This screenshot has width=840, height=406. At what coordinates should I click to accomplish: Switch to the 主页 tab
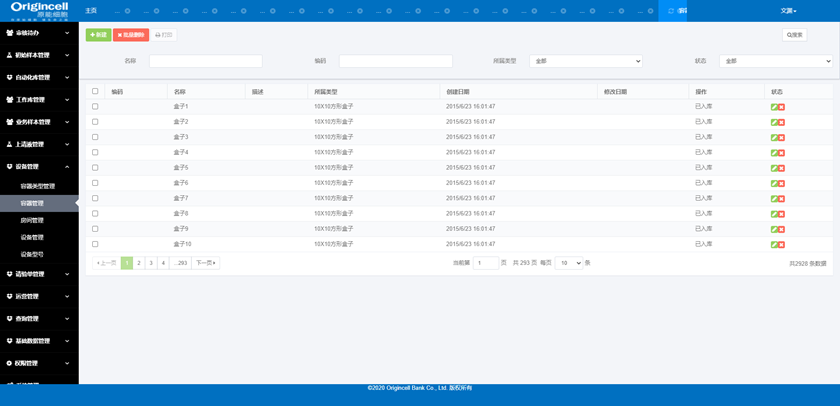click(91, 11)
